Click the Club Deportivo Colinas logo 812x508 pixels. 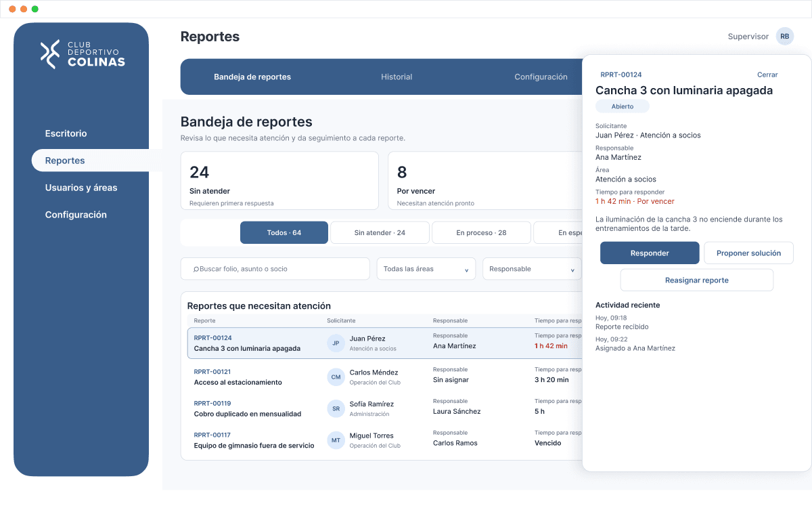pyautogui.click(x=83, y=55)
